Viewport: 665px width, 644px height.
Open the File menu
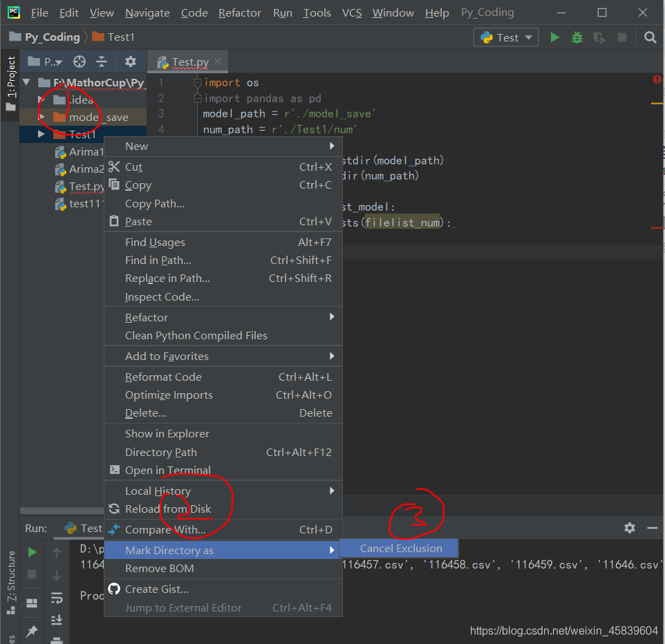pyautogui.click(x=39, y=13)
